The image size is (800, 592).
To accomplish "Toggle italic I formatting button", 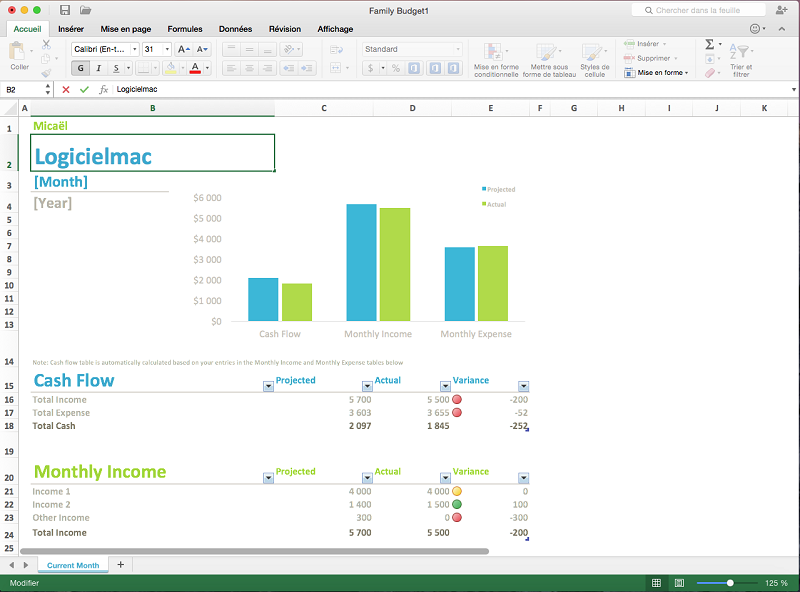I will click(x=98, y=68).
